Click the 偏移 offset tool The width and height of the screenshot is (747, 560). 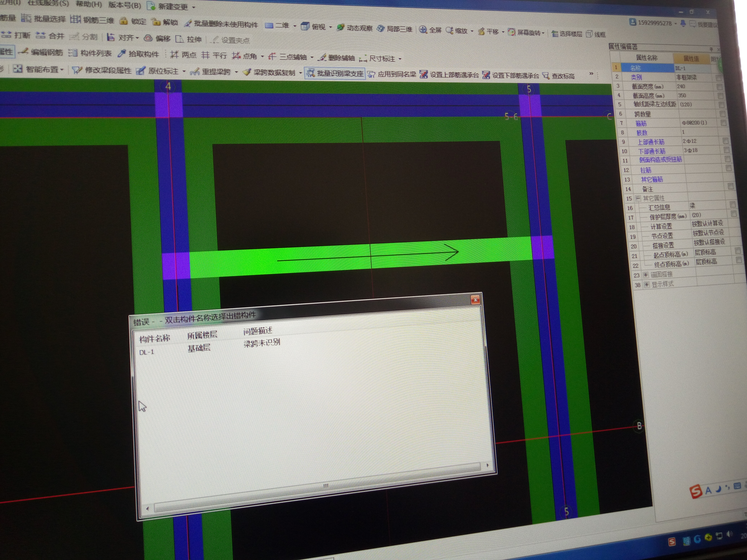point(157,38)
